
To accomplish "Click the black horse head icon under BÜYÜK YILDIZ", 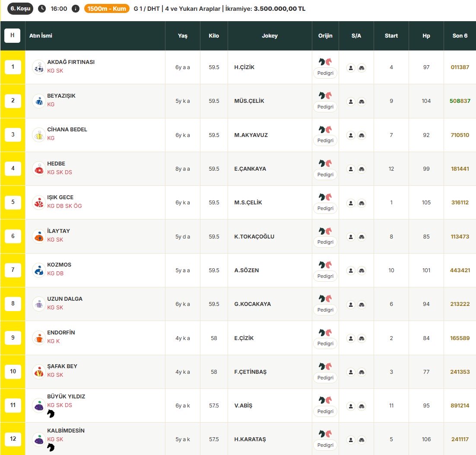I will coord(51,414).
